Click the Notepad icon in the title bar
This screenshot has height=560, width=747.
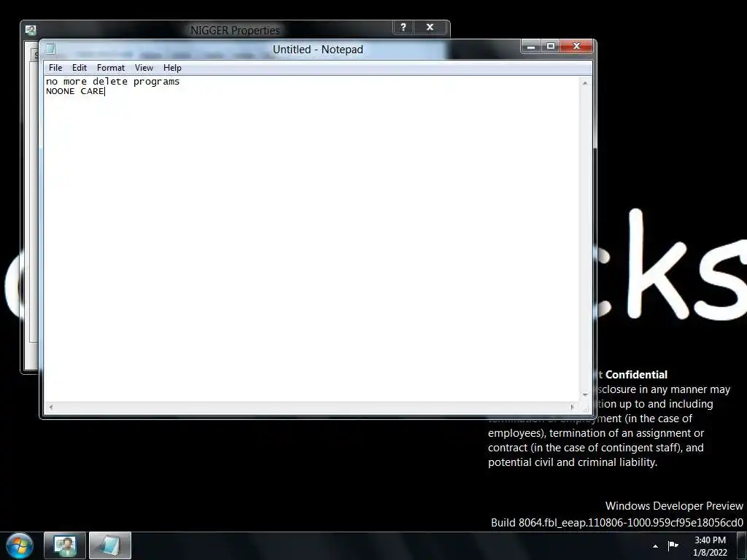pos(50,49)
